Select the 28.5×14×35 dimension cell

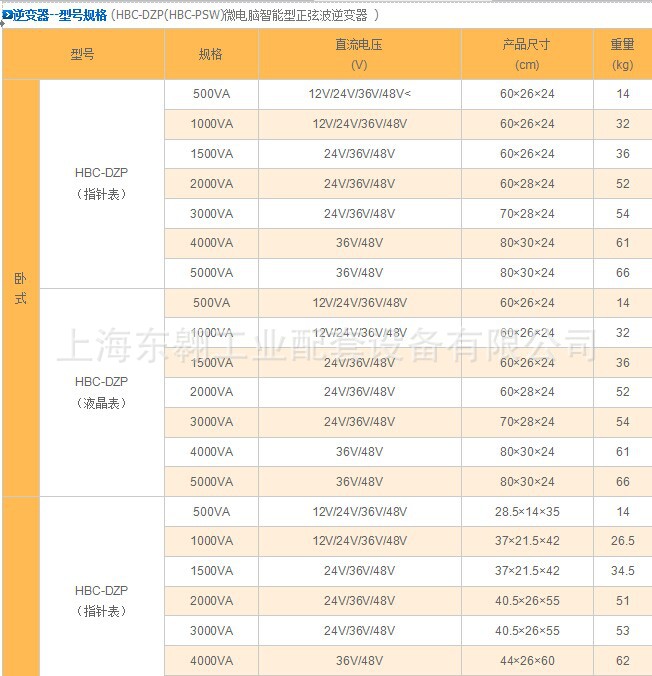click(527, 511)
